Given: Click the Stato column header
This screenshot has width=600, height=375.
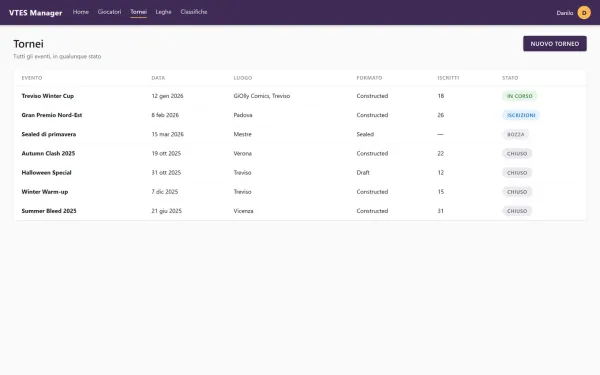Looking at the screenshot, I should (510, 78).
